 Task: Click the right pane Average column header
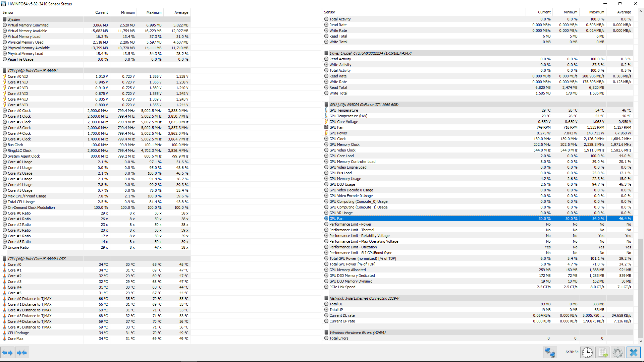click(624, 12)
